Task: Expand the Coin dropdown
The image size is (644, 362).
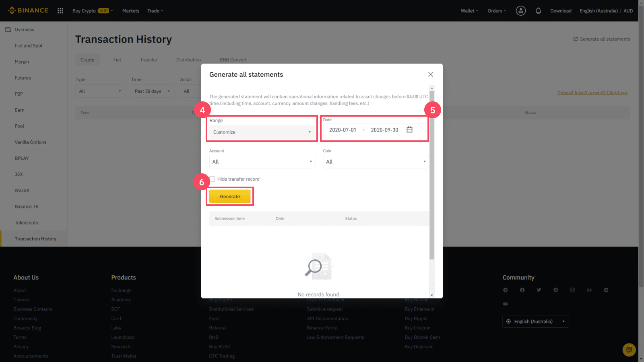Action: click(376, 162)
